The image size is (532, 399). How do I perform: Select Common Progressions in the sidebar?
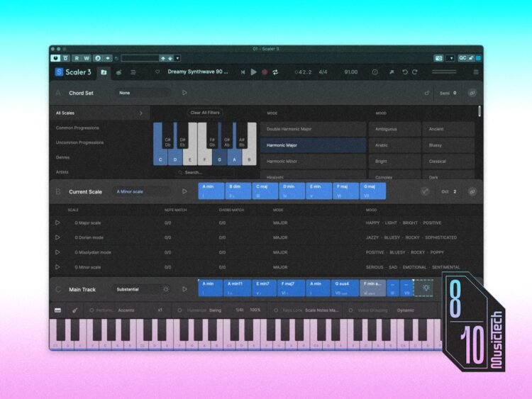coord(77,128)
